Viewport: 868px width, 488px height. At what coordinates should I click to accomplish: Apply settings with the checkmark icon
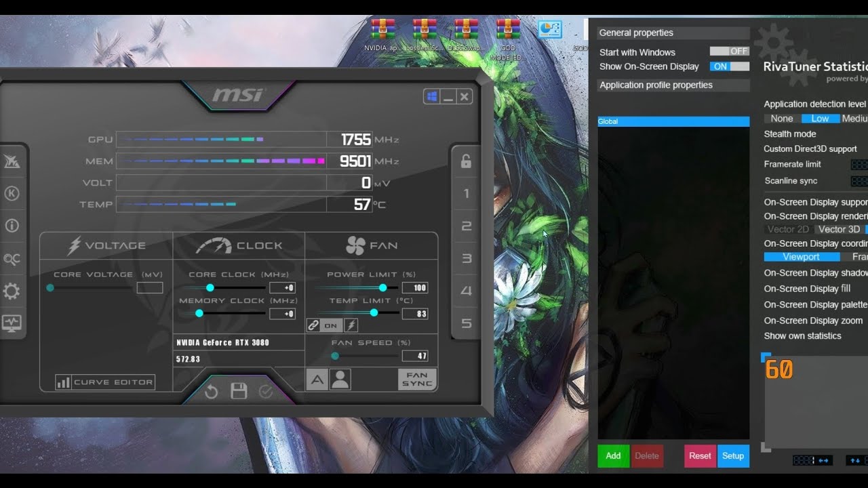[x=265, y=391]
